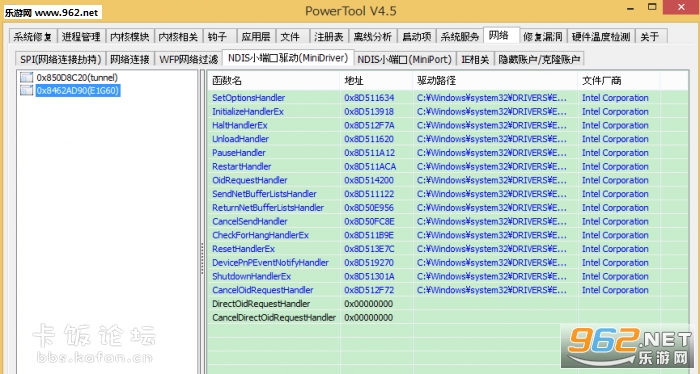Screen dimensions: 700x374
Task: Open 隐藏账户/克隆账户 sub-tab
Action: 539,59
